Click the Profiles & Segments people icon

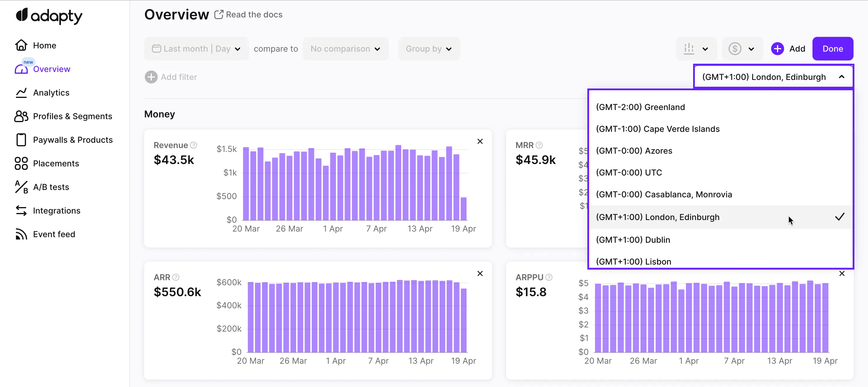(21, 116)
